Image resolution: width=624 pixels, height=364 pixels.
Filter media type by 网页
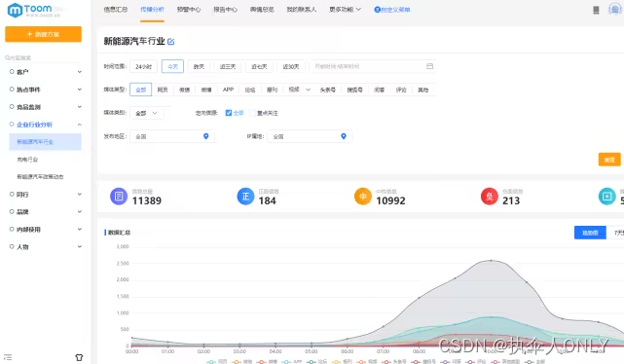(163, 90)
